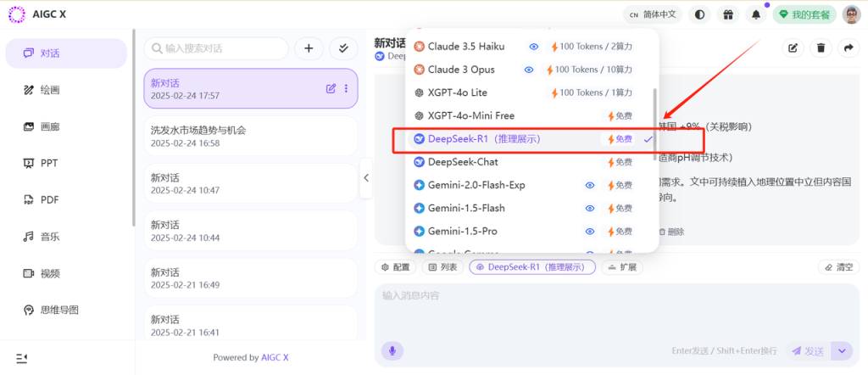The height and width of the screenshot is (375, 868).
Task: Open the 绘画 drawing section
Action: click(x=66, y=90)
